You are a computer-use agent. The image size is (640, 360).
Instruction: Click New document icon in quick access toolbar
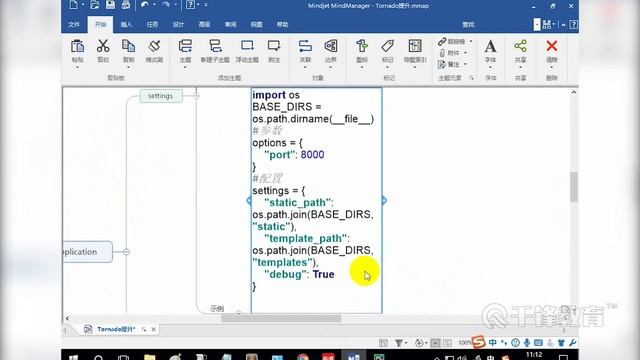pyautogui.click(x=73, y=5)
